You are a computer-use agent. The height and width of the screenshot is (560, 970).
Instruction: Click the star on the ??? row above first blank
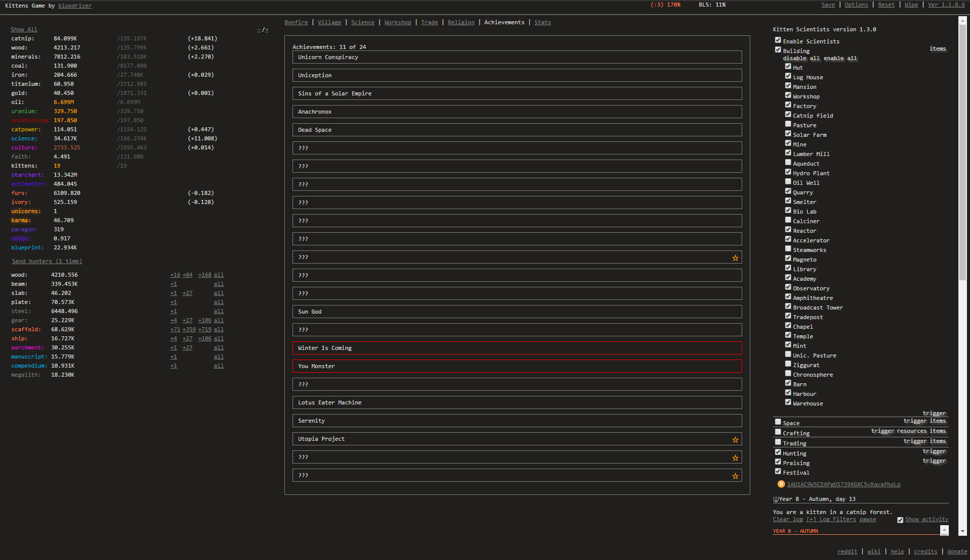735,258
